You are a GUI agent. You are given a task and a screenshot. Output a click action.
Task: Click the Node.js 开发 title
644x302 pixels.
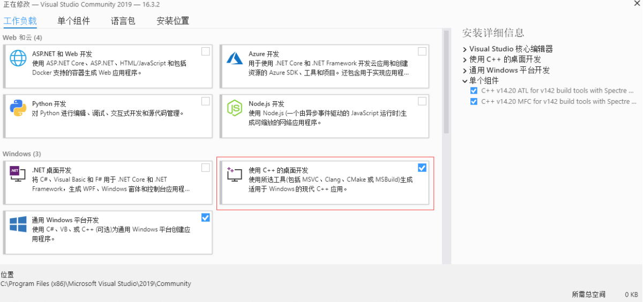[x=266, y=104]
